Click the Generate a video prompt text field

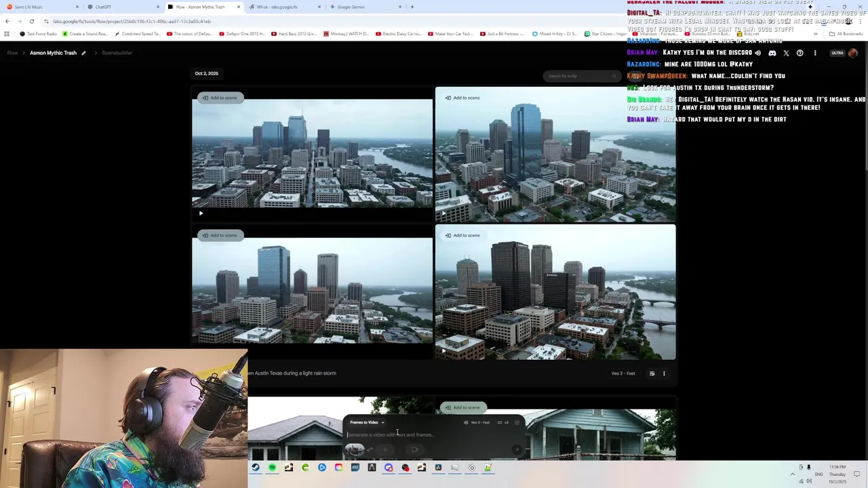433,434
